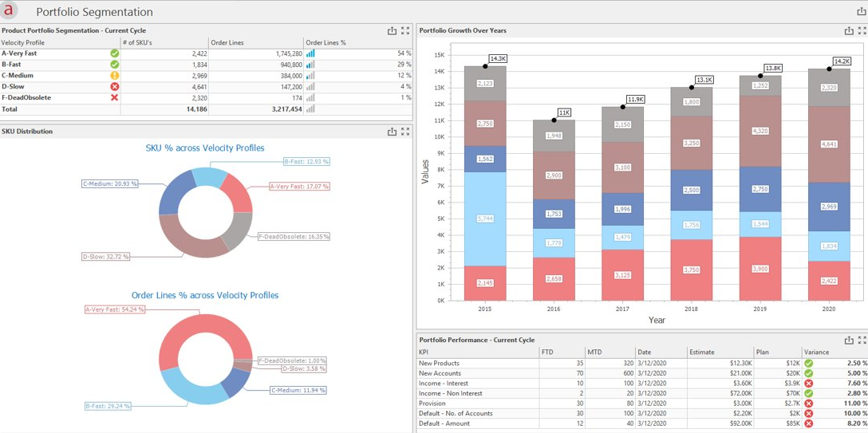Maximize the SKU Distribution panel

pyautogui.click(x=405, y=132)
